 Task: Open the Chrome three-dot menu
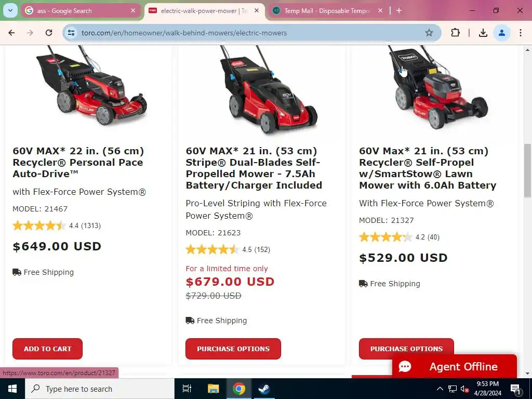coord(521,33)
